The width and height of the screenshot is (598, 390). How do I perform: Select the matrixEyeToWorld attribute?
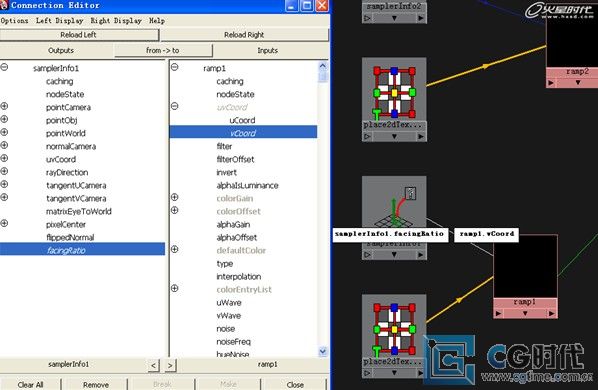[x=79, y=212]
